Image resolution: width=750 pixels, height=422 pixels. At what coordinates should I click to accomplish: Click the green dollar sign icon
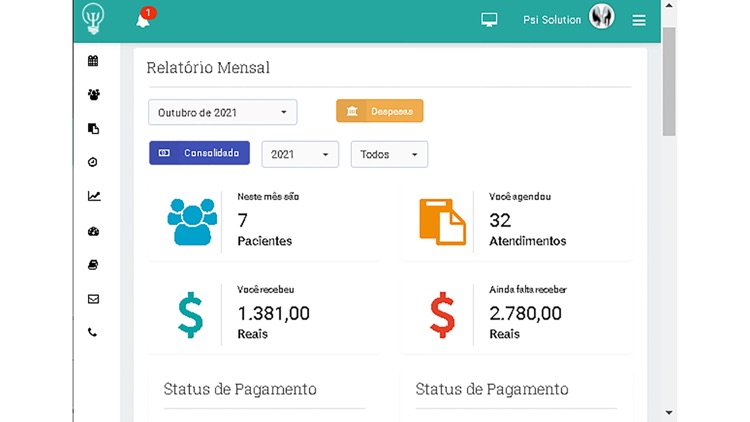point(190,315)
